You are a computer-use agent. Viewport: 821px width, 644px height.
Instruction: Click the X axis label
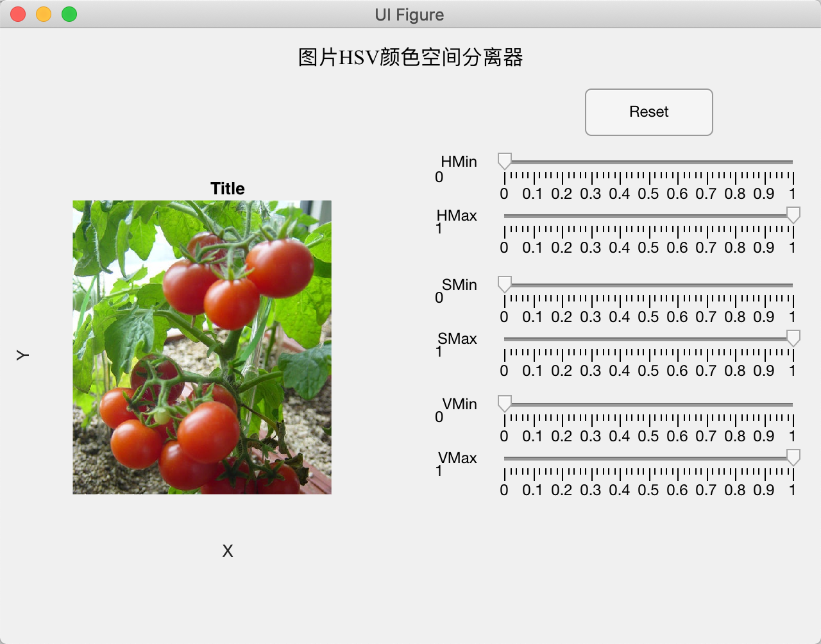(x=227, y=550)
